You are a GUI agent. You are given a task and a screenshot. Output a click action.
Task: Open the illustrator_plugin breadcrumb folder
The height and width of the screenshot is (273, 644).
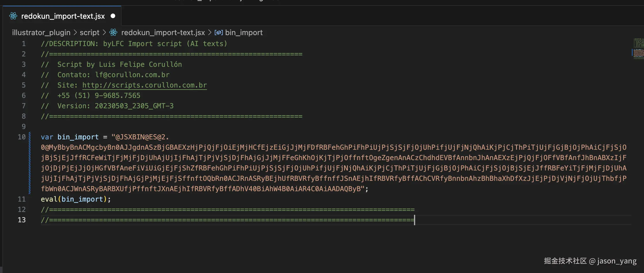41,33
